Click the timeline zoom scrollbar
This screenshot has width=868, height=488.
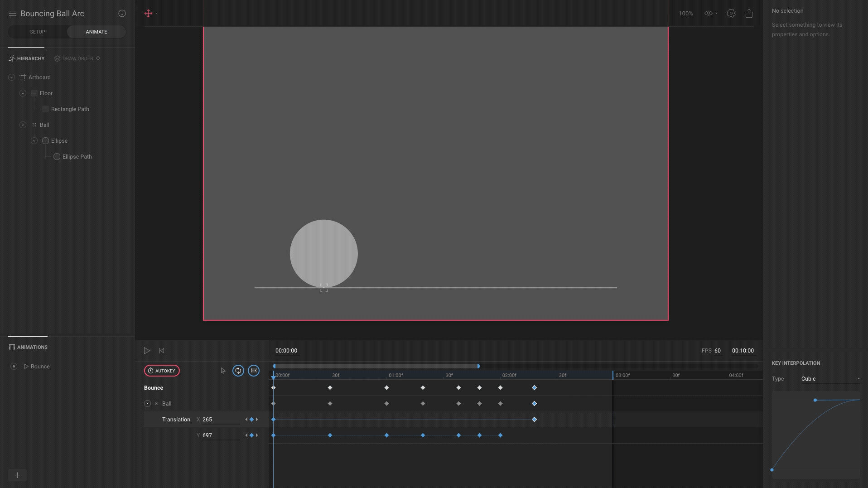click(x=376, y=366)
